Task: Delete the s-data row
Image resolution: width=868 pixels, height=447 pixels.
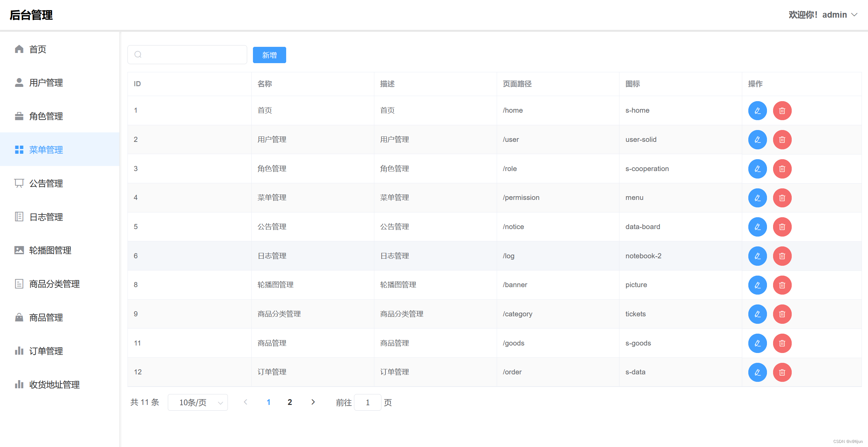Action: click(x=782, y=372)
